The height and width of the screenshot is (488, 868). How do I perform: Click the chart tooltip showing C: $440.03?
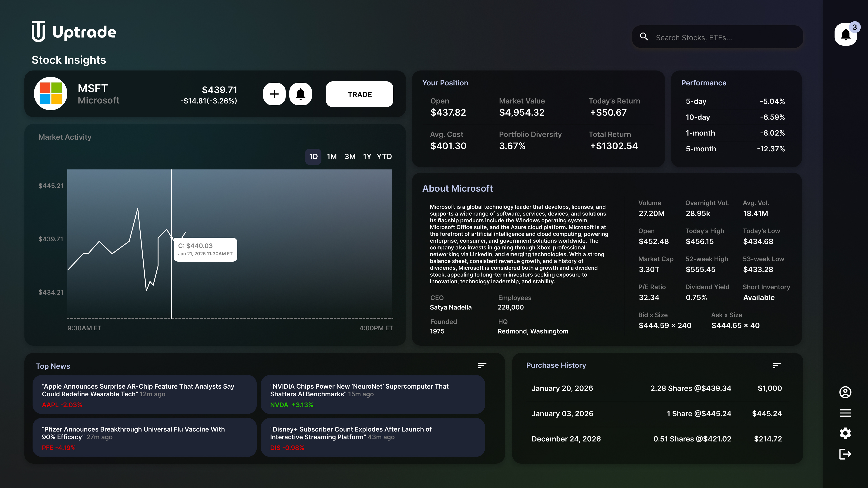205,250
